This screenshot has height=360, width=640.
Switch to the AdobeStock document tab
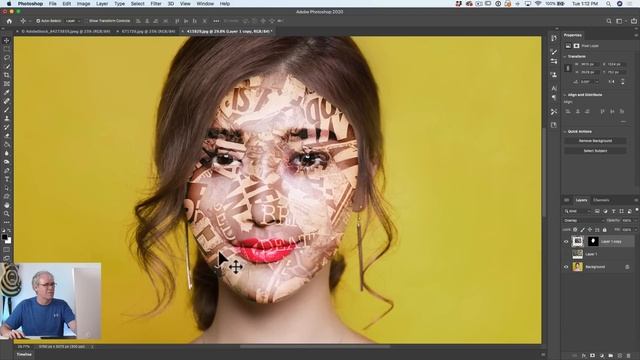click(65, 31)
